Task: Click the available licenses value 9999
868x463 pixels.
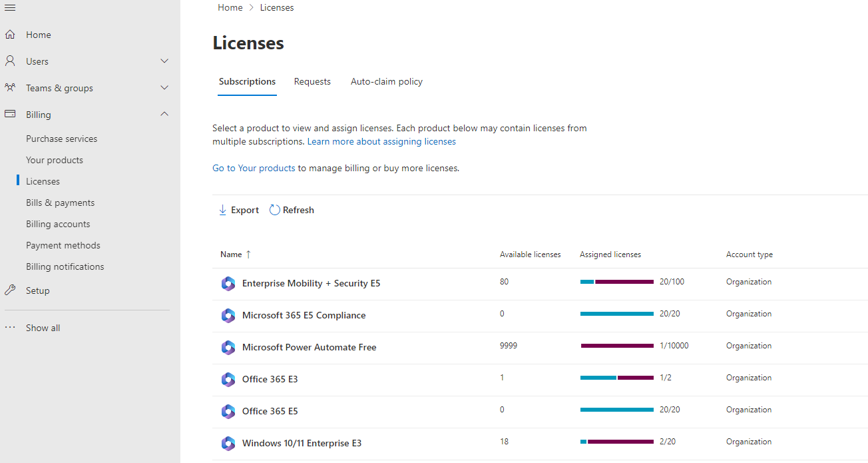Action: pyautogui.click(x=509, y=346)
